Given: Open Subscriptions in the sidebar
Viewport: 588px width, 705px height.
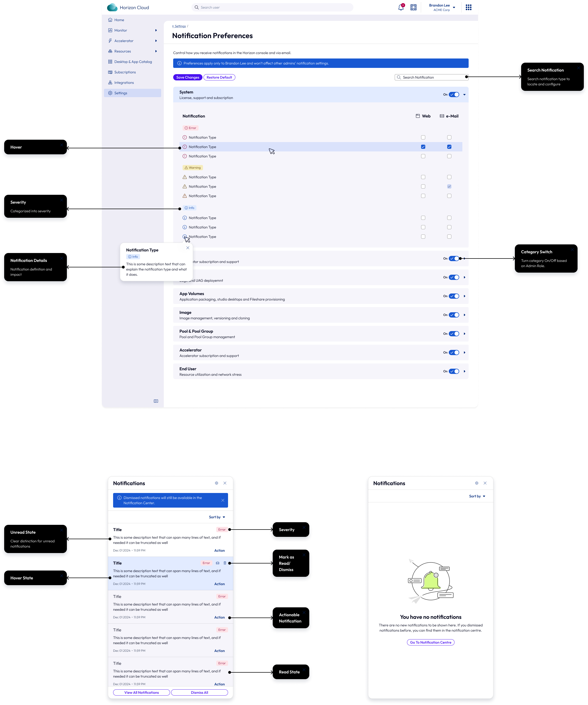Looking at the screenshot, I should (125, 72).
